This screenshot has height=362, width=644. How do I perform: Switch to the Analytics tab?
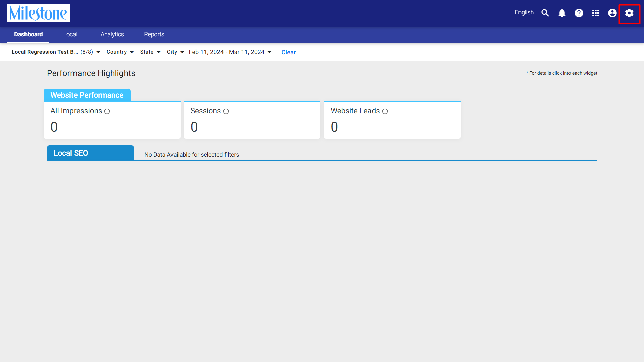(x=112, y=34)
